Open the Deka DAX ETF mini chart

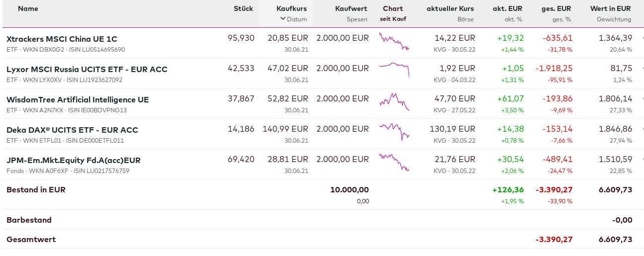(394, 131)
